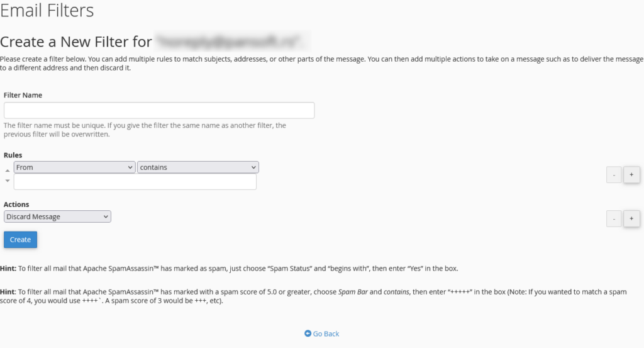This screenshot has height=348, width=644.
Task: Add another rule with the plus button
Action: coord(631,175)
